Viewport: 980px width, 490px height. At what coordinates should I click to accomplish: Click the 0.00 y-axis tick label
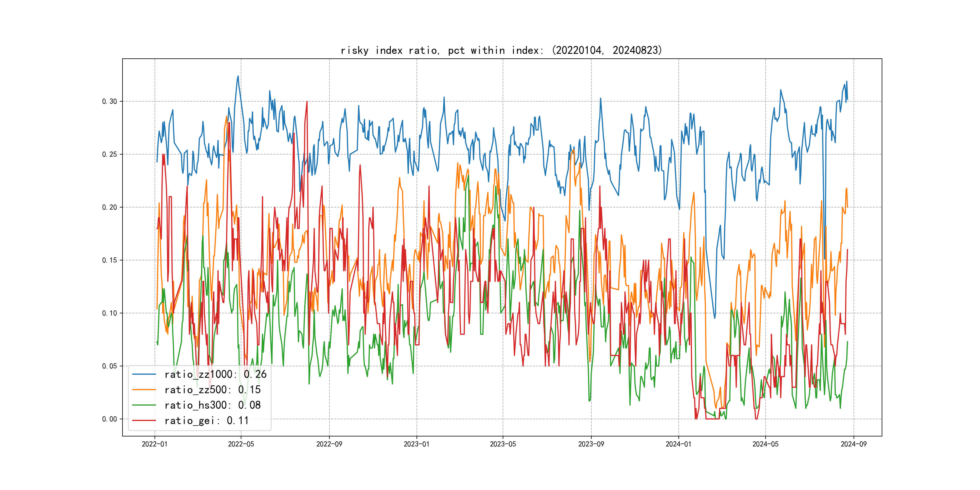pos(109,419)
